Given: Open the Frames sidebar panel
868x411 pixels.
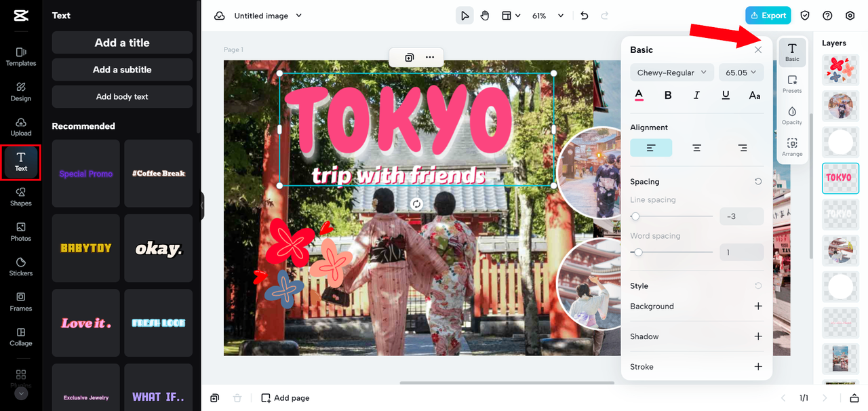Looking at the screenshot, I should pos(21,302).
